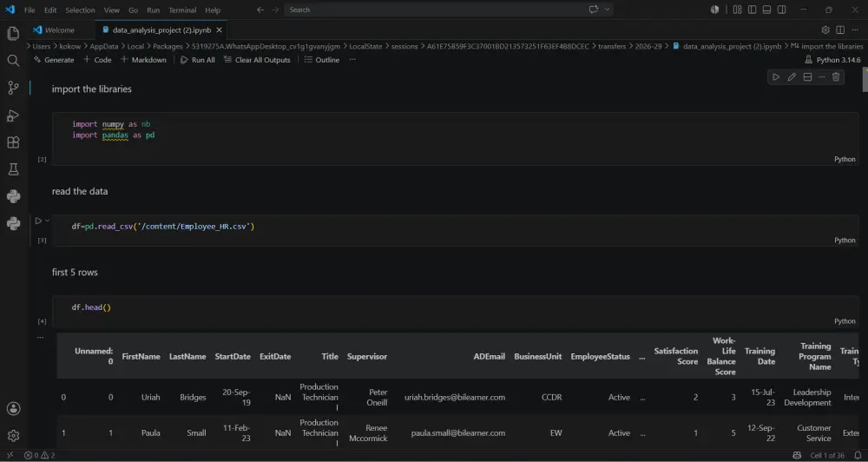Expand the 2026-29 breadcrumb

pyautogui.click(x=648, y=47)
